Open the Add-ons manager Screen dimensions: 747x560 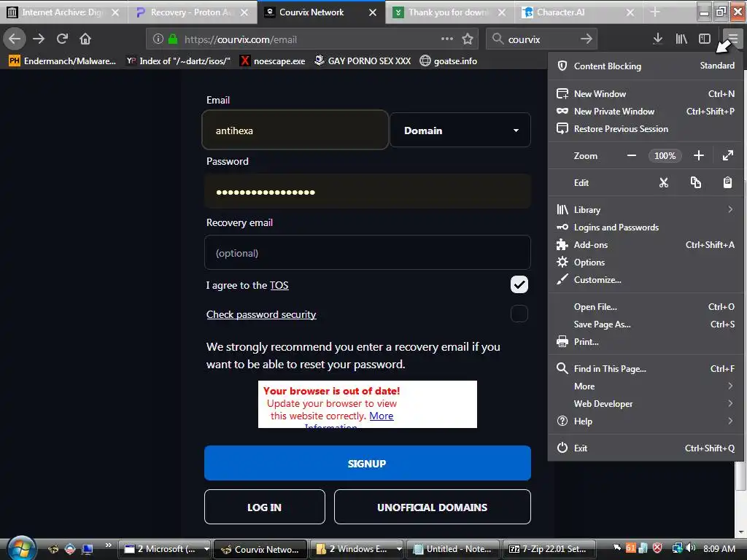646,245
